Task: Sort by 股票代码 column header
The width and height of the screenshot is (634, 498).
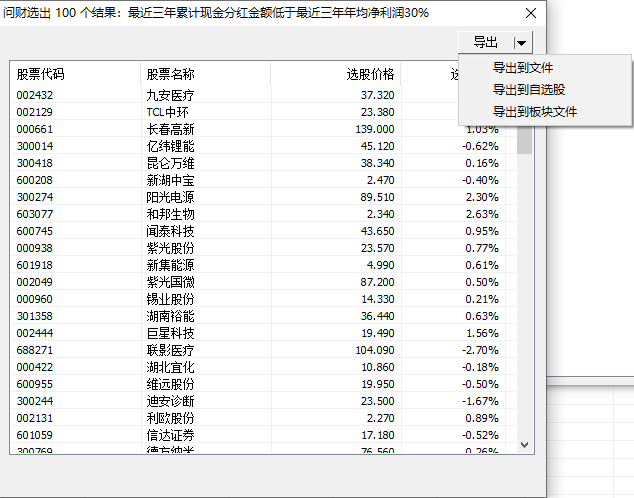Action: click(x=41, y=75)
